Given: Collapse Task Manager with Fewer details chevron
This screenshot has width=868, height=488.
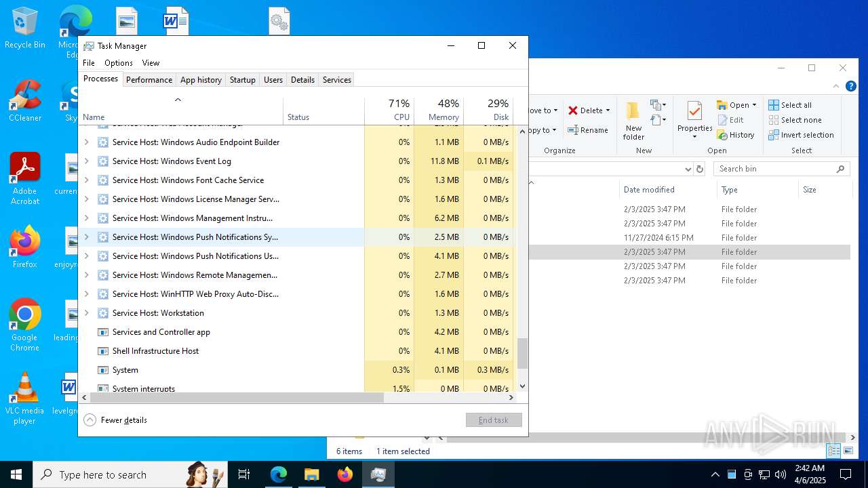Looking at the screenshot, I should click(x=90, y=420).
